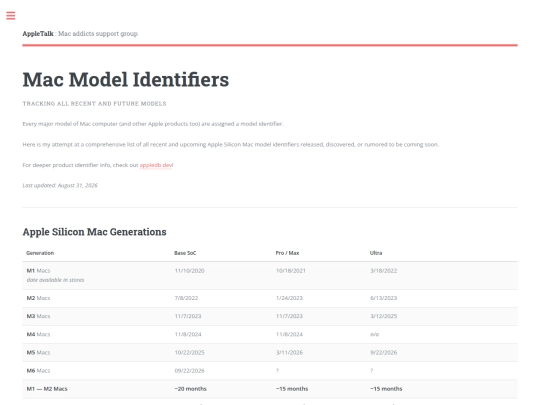This screenshot has height=405, width=540.
Task: Click the Ultra column header
Action: 376,253
